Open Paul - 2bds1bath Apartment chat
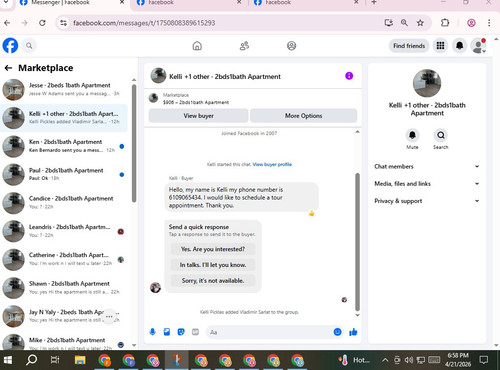This screenshot has height=370, width=500. click(64, 175)
